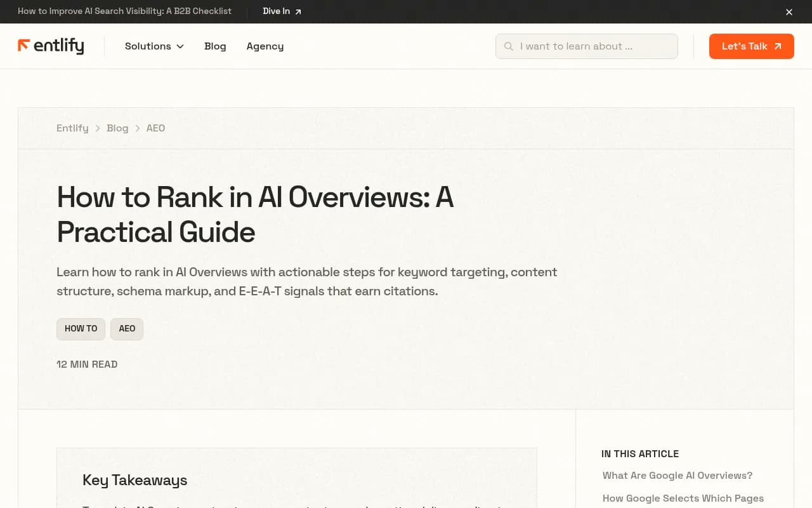Close the announcement banner with the X
812x508 pixels.
click(789, 12)
